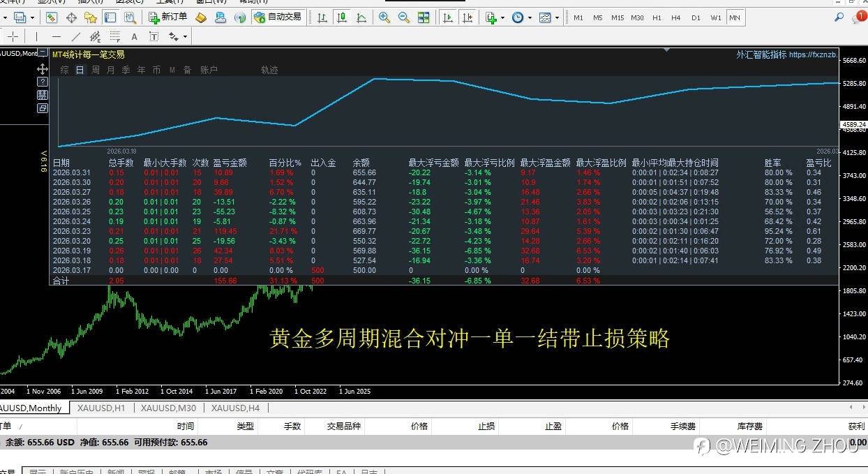Zoom in on the chart
The height and width of the screenshot is (474, 868).
click(384, 17)
